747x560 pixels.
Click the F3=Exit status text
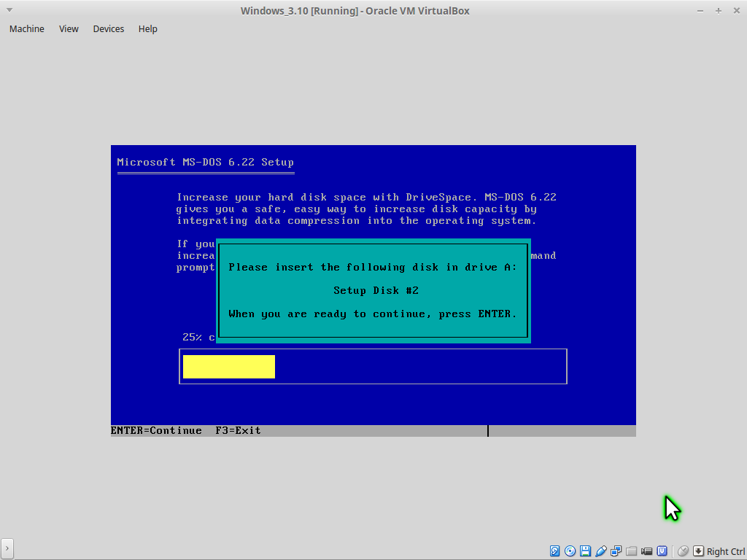(x=238, y=431)
